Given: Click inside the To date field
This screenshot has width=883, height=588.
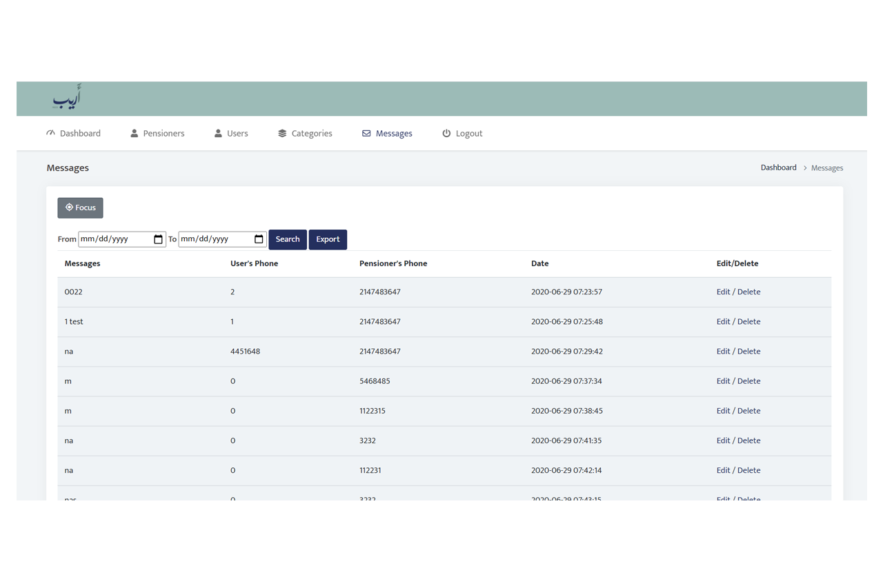Looking at the screenshot, I should click(210, 239).
